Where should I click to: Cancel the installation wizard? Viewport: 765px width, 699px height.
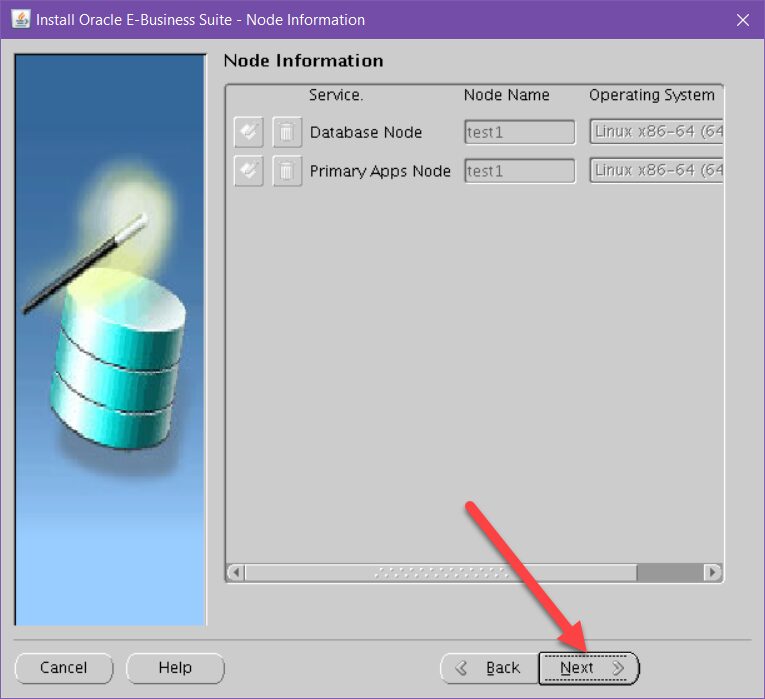[x=64, y=668]
